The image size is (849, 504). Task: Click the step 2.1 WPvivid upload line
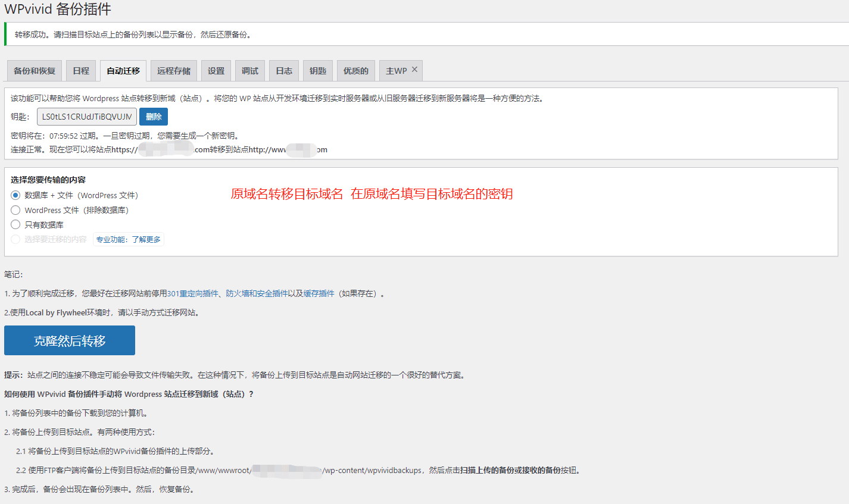click(116, 451)
